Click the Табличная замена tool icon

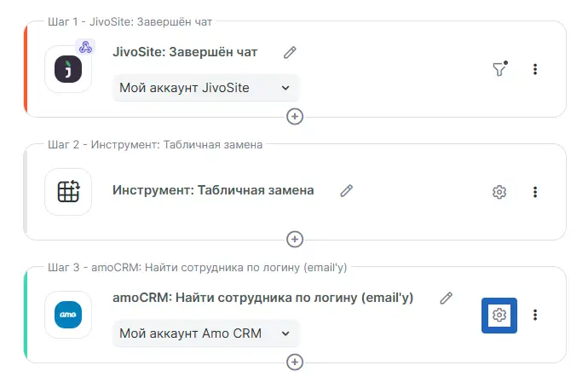click(68, 192)
